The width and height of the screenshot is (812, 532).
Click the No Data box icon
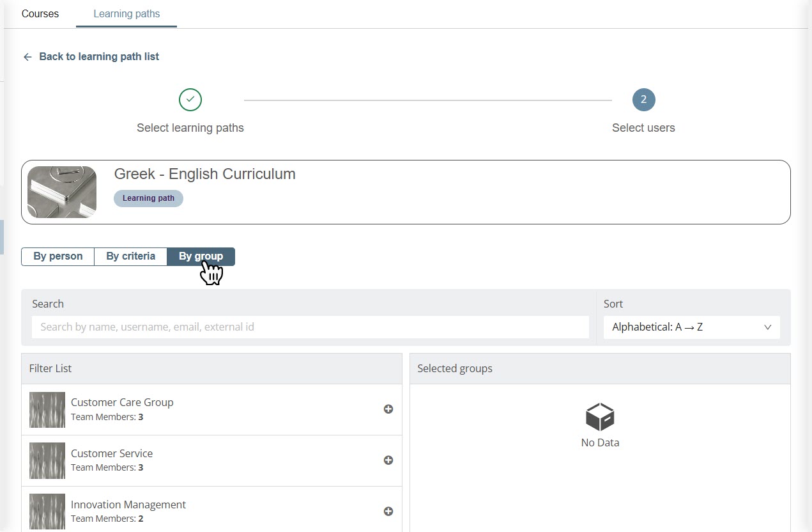pos(600,417)
